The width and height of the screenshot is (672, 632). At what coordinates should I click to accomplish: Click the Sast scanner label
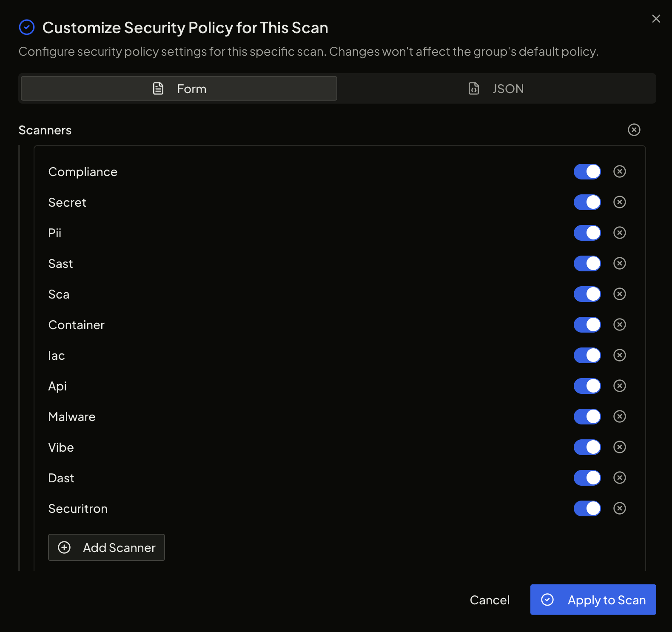click(x=61, y=264)
